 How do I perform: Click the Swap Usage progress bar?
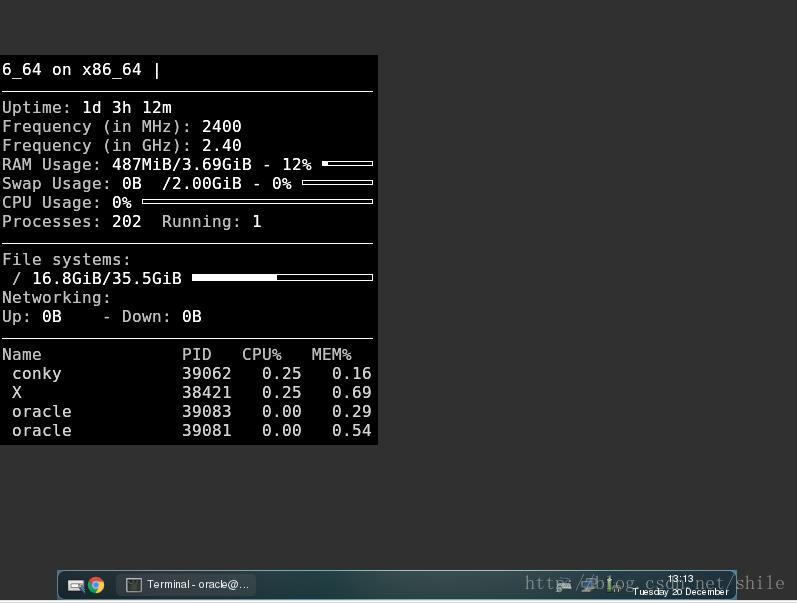coord(337,183)
